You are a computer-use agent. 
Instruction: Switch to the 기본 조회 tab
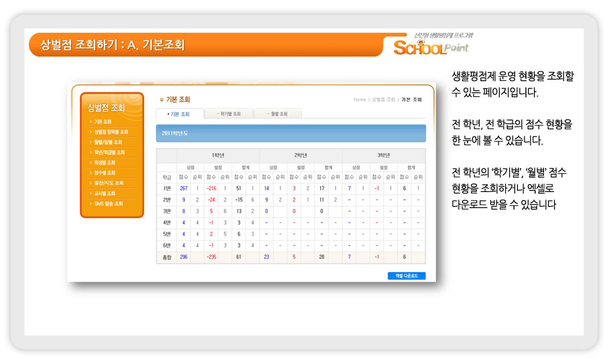point(178,114)
